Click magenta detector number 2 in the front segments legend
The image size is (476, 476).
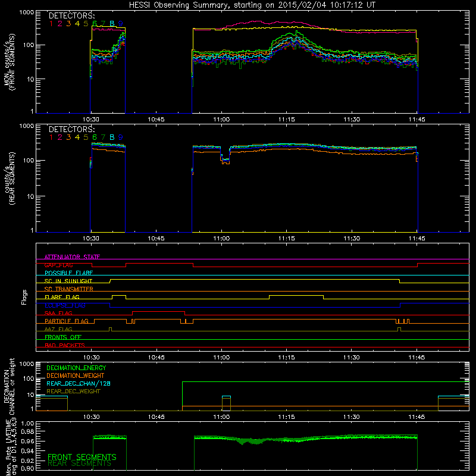click(x=60, y=24)
